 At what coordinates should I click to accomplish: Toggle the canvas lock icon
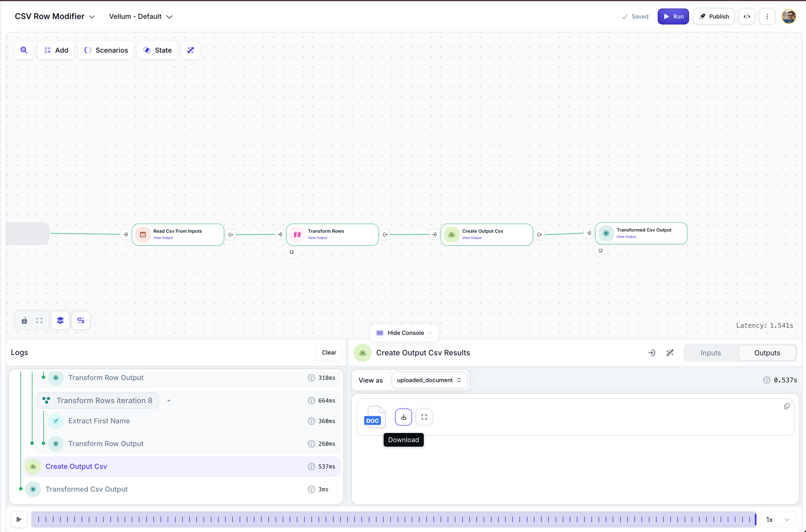[x=24, y=320]
